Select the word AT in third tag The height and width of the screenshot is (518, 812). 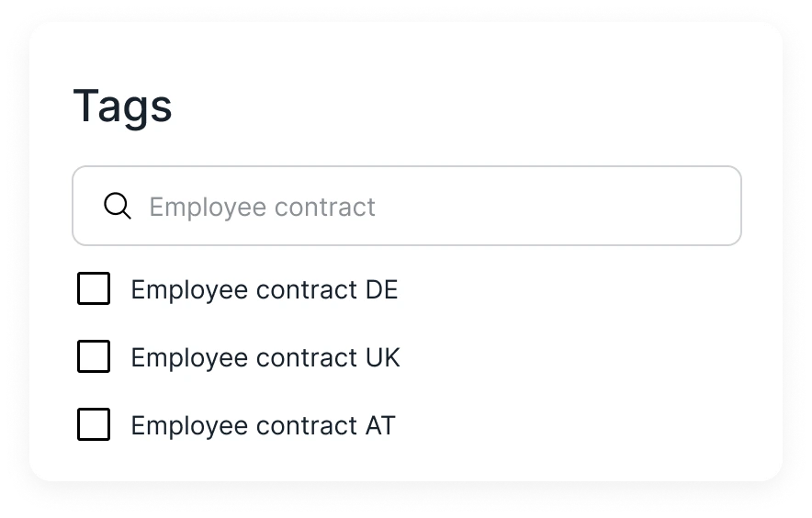pyautogui.click(x=380, y=425)
